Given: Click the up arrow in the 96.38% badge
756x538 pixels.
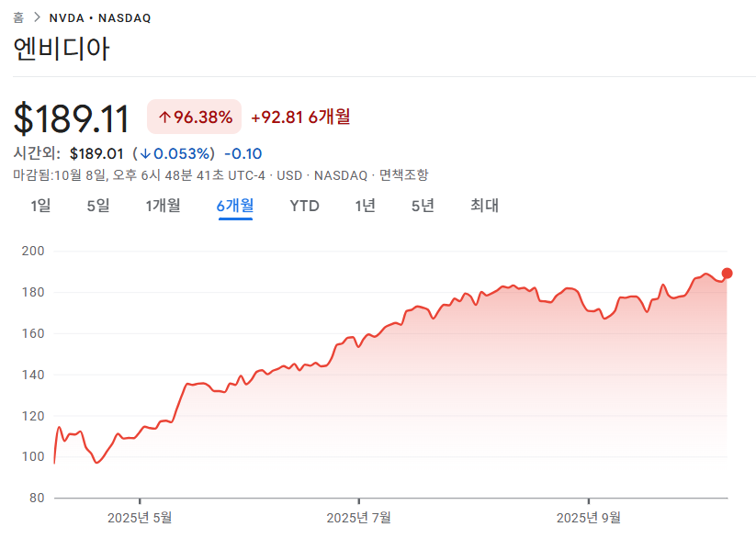Looking at the screenshot, I should (x=164, y=117).
